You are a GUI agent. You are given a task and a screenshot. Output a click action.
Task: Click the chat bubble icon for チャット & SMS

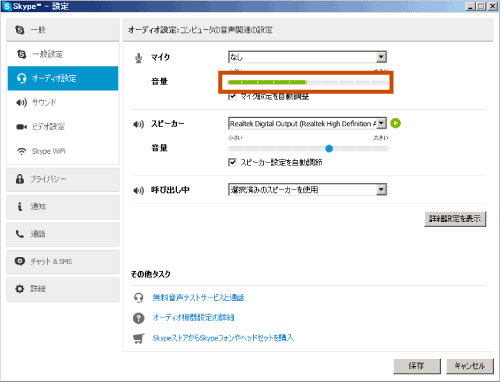pos(20,261)
